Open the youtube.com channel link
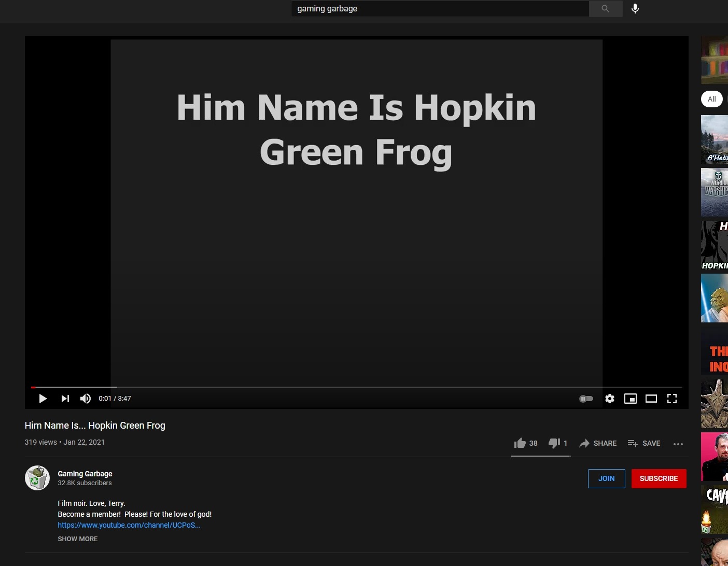The width and height of the screenshot is (728, 566). 129,525
